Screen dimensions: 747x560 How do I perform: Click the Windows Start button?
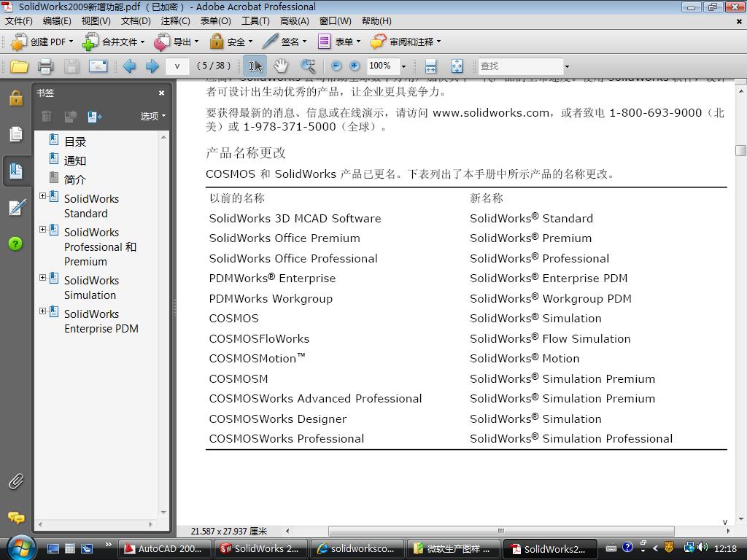pyautogui.click(x=21, y=548)
